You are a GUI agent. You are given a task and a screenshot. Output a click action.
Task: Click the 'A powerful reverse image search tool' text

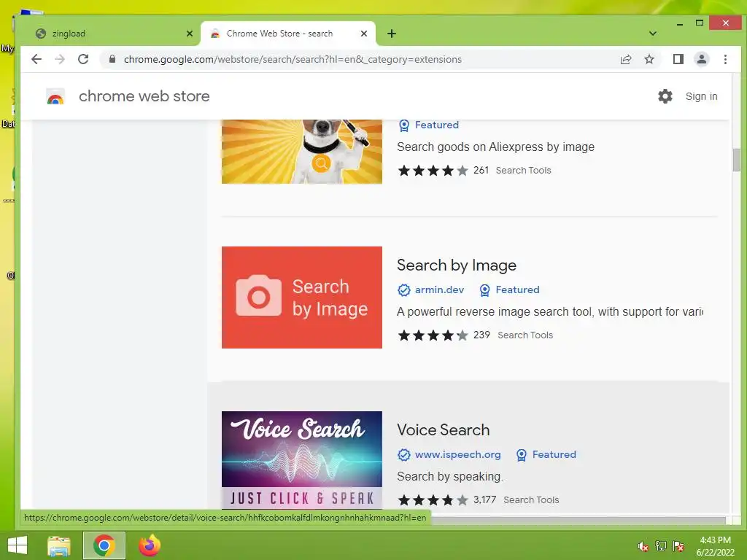[x=495, y=311]
